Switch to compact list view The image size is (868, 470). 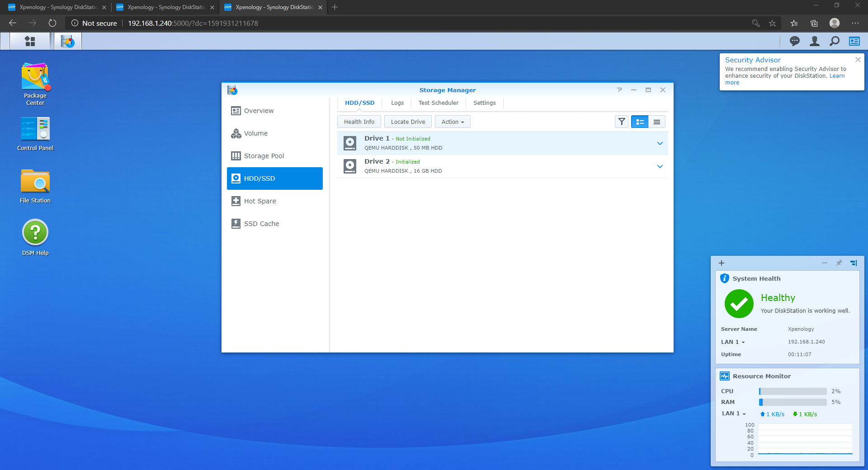click(657, 122)
